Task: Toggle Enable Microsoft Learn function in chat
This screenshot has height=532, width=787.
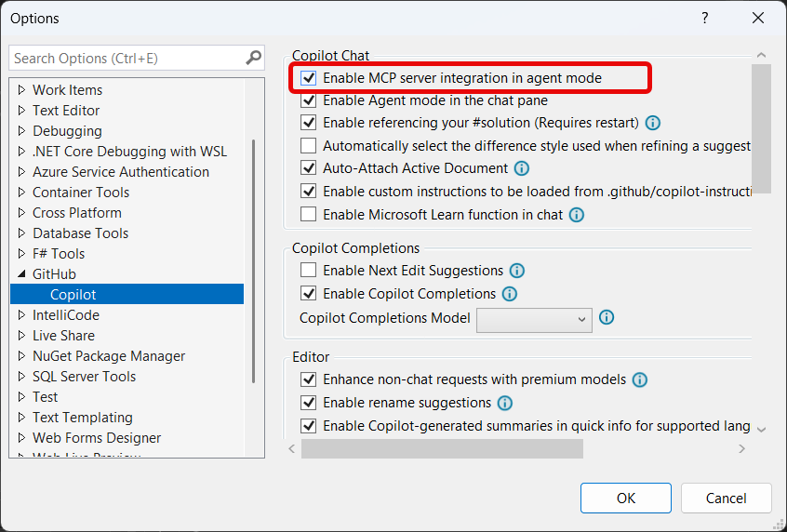Action: click(x=309, y=215)
